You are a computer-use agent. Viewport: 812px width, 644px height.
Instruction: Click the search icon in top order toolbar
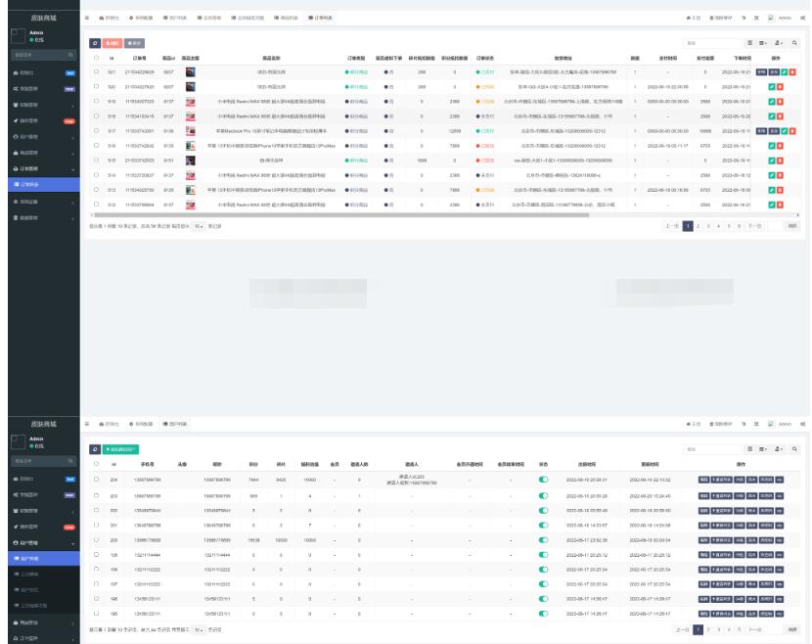(x=794, y=43)
